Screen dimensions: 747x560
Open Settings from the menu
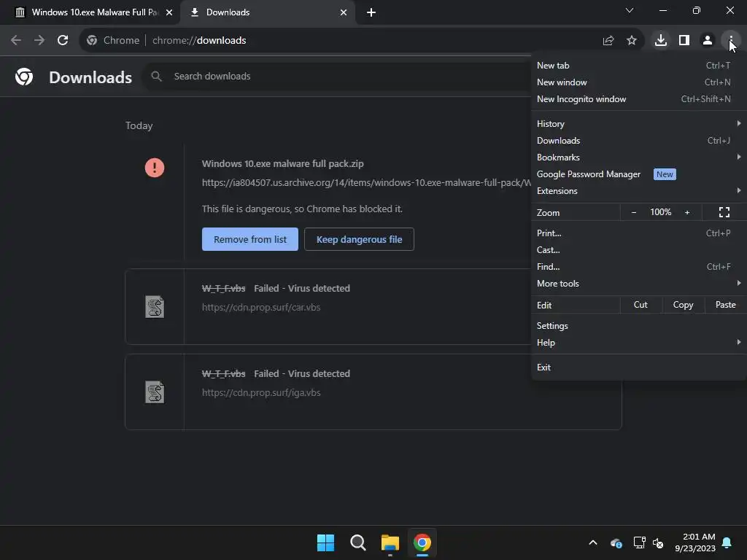[639, 326]
